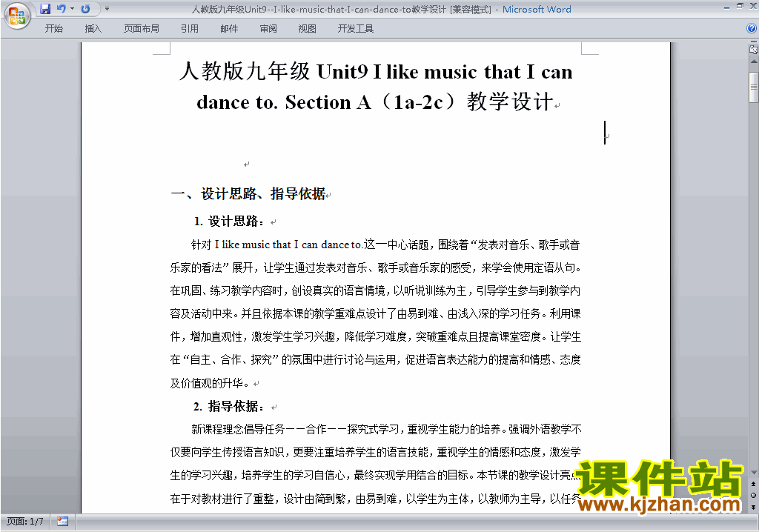
Task: Expand the undo history dropdown arrow
Action: (x=73, y=9)
